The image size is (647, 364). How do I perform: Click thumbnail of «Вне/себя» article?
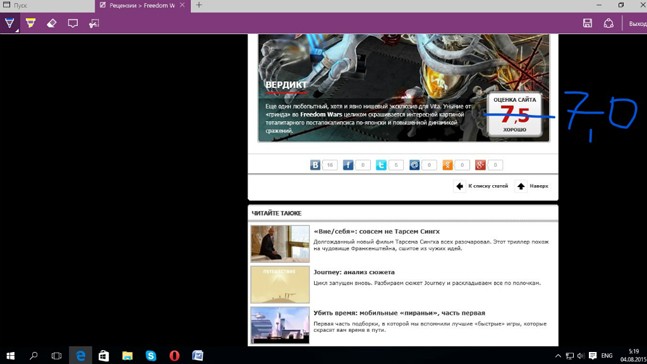point(280,243)
